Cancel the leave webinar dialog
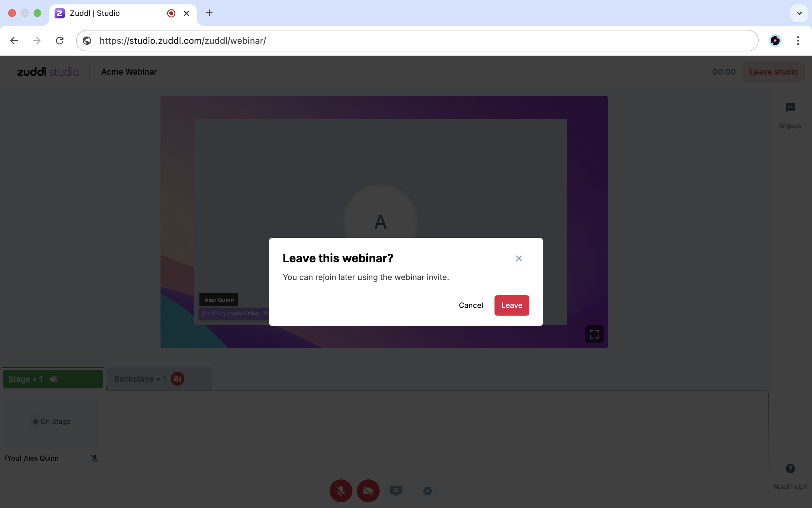Viewport: 812px width, 508px height. [x=471, y=305]
